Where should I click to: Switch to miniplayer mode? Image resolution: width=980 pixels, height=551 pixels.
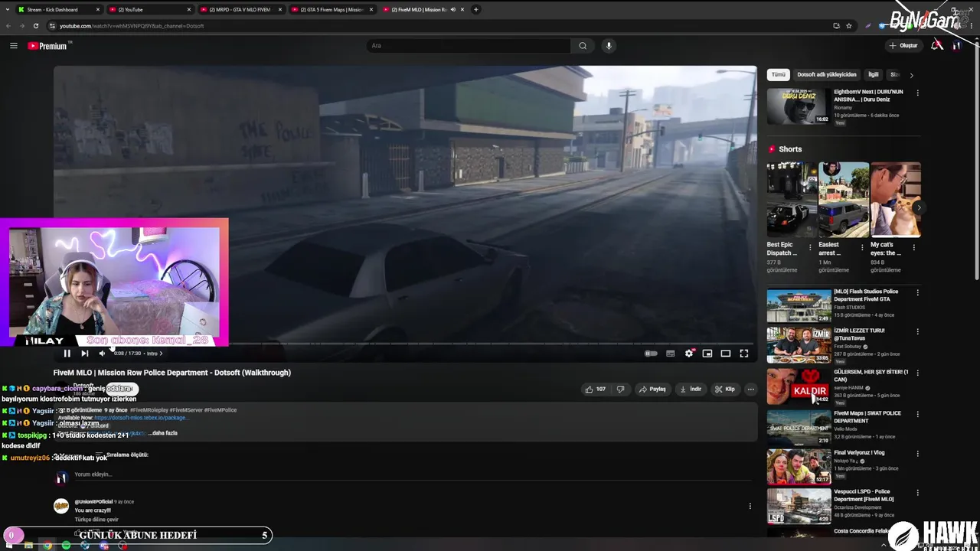(x=707, y=354)
